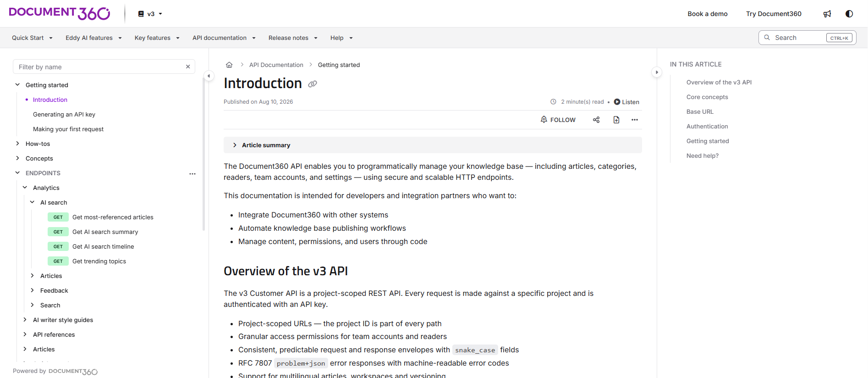Clear the Filter by name field
The width and height of the screenshot is (868, 378).
pyautogui.click(x=188, y=67)
